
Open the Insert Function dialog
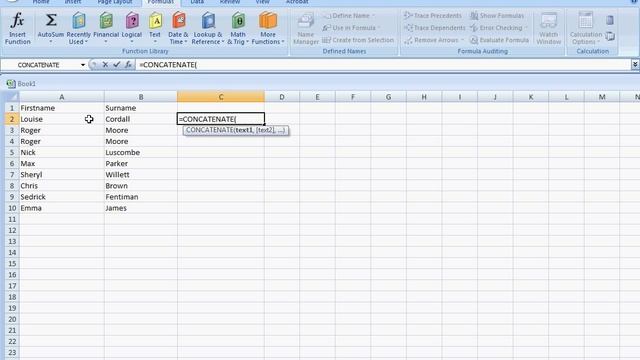tap(18, 28)
